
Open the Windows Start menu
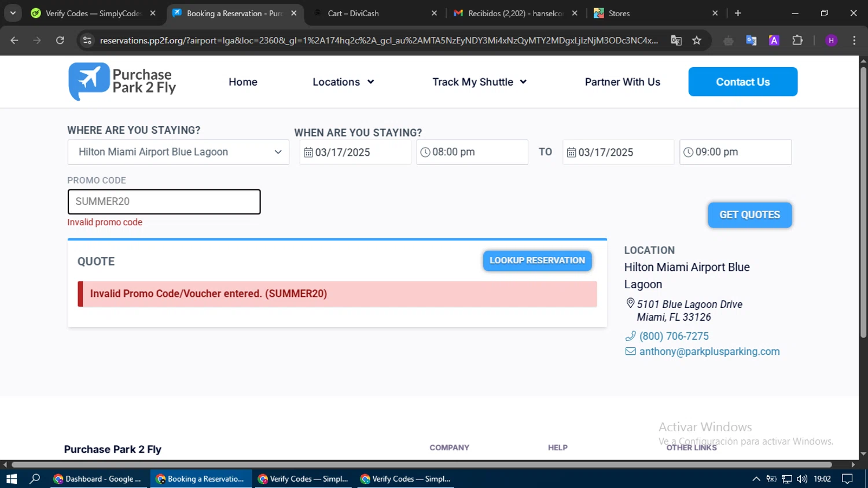click(12, 479)
